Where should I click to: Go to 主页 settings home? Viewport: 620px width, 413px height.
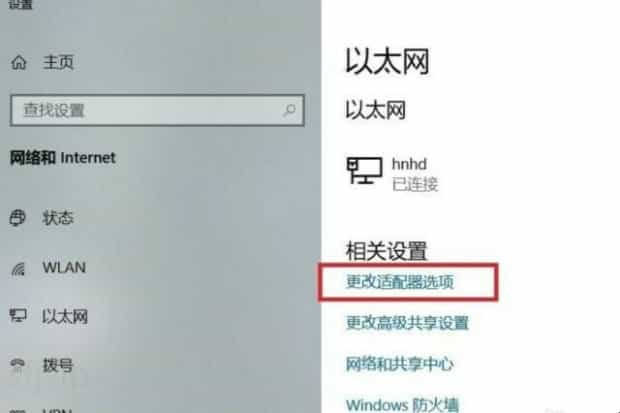(x=58, y=63)
